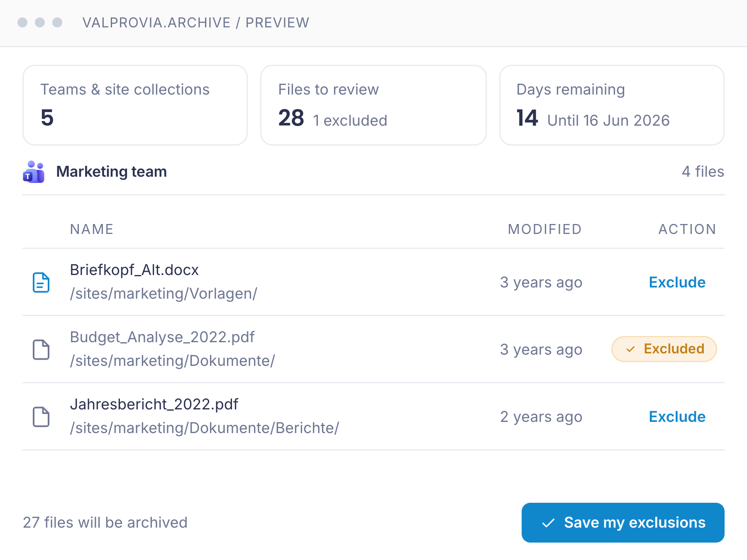Click path /sites/marketing/Dokumente/ under Budget_Analyse
747x560 pixels.
172,361
